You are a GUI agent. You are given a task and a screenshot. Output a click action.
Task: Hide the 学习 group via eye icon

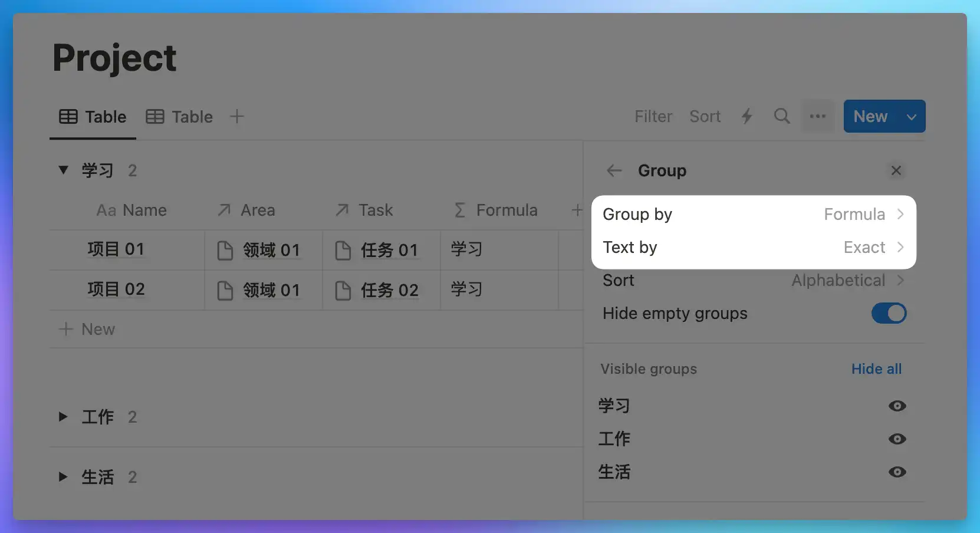(897, 406)
